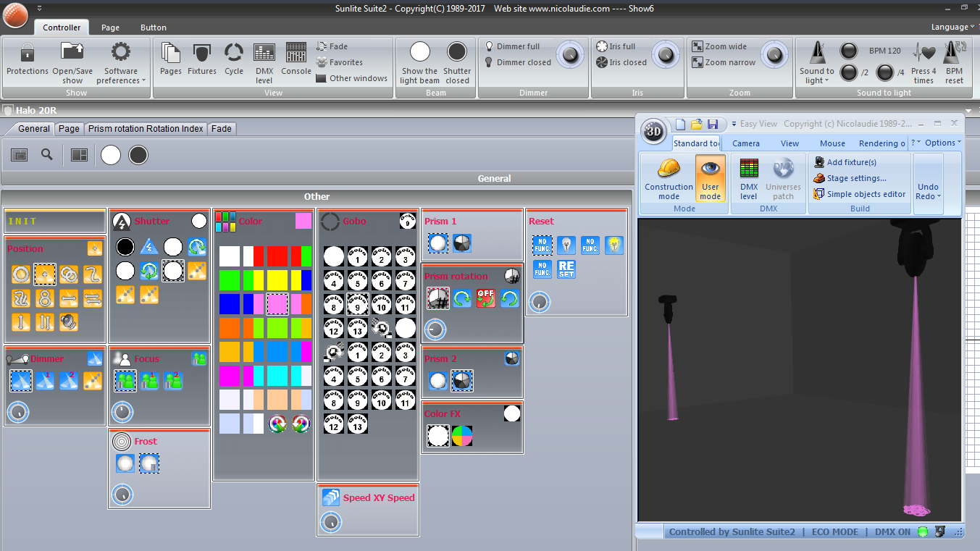Open Stage settings in Easy View
Viewport: 980px width, 551px height.
(850, 178)
